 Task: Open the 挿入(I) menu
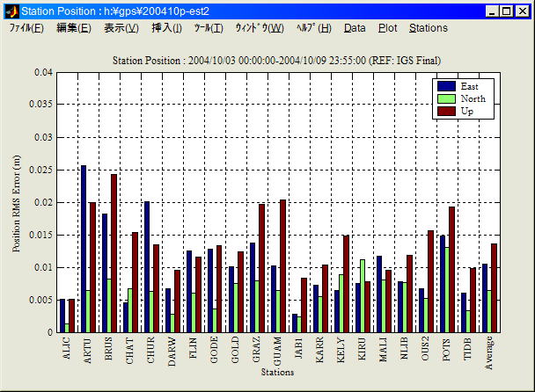coord(166,28)
